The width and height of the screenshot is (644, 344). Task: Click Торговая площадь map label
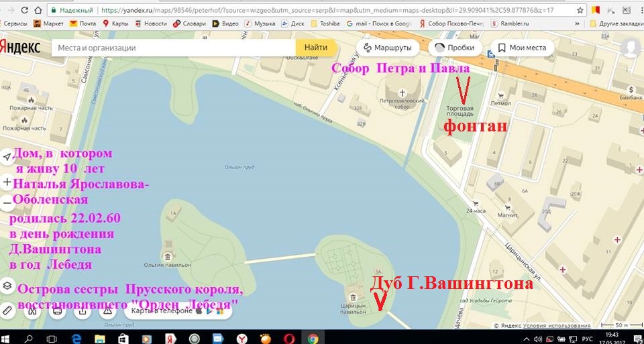coord(460,111)
